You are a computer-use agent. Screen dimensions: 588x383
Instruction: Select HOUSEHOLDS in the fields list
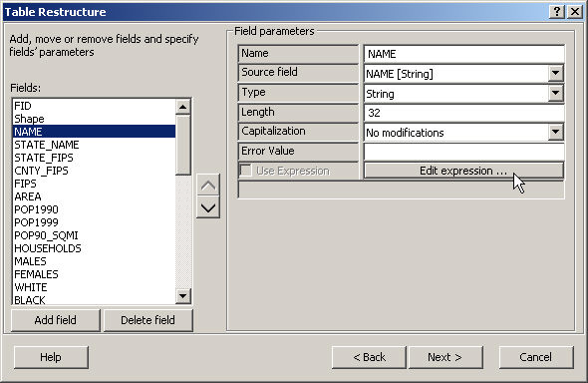click(x=94, y=248)
